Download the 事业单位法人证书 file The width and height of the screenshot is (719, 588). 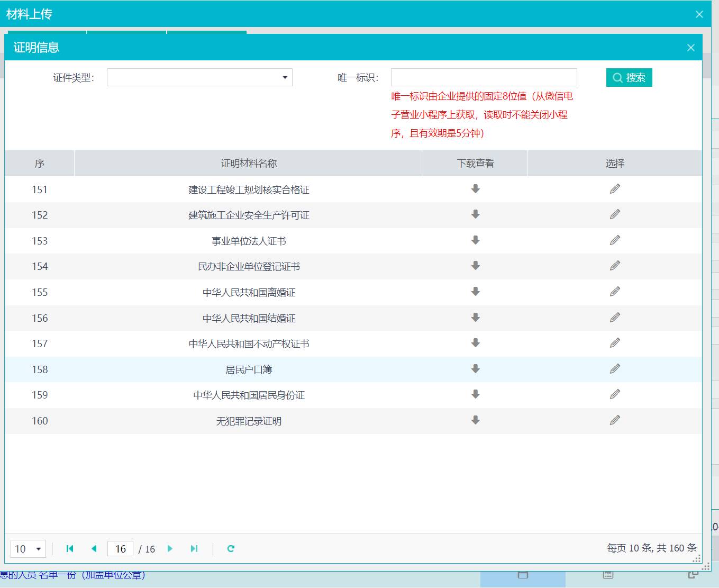coord(476,240)
